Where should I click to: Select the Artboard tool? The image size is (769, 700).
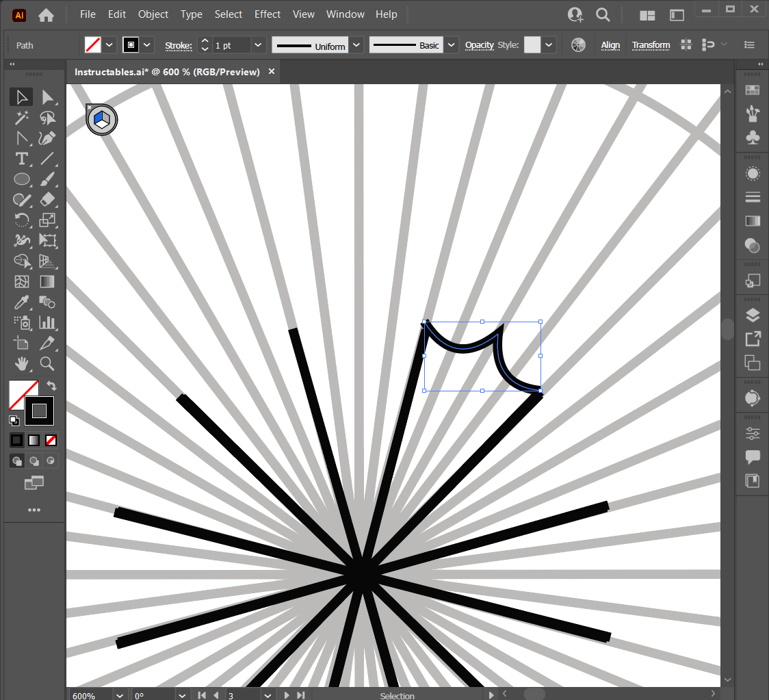[21, 343]
